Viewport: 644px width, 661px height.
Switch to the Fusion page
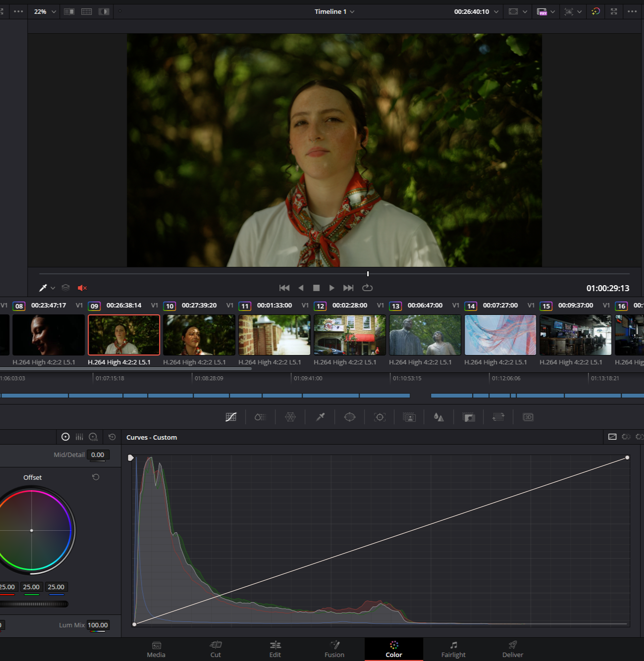334,649
